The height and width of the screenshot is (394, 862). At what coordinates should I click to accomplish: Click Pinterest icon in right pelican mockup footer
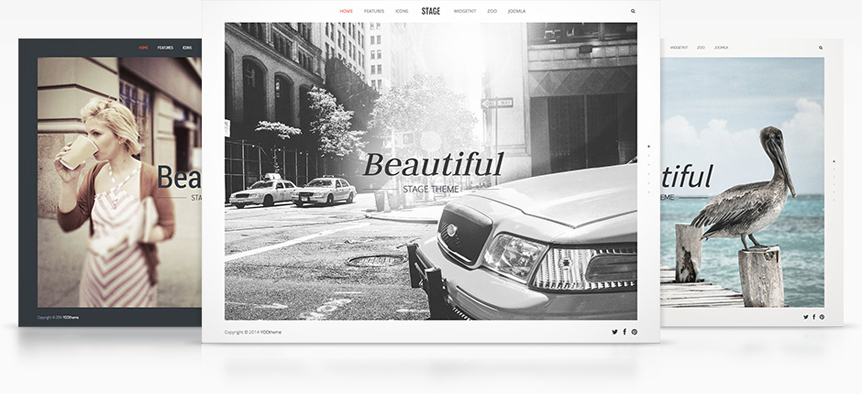coord(822,317)
